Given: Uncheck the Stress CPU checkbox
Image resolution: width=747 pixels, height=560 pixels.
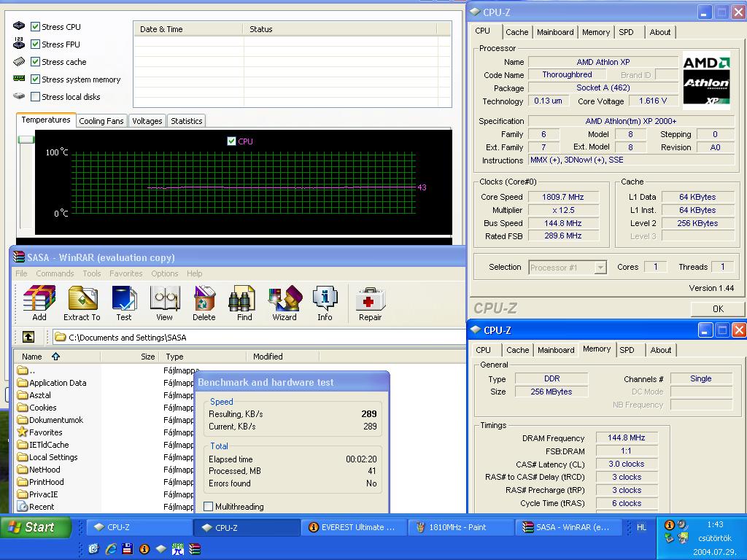Looking at the screenshot, I should click(x=35, y=27).
